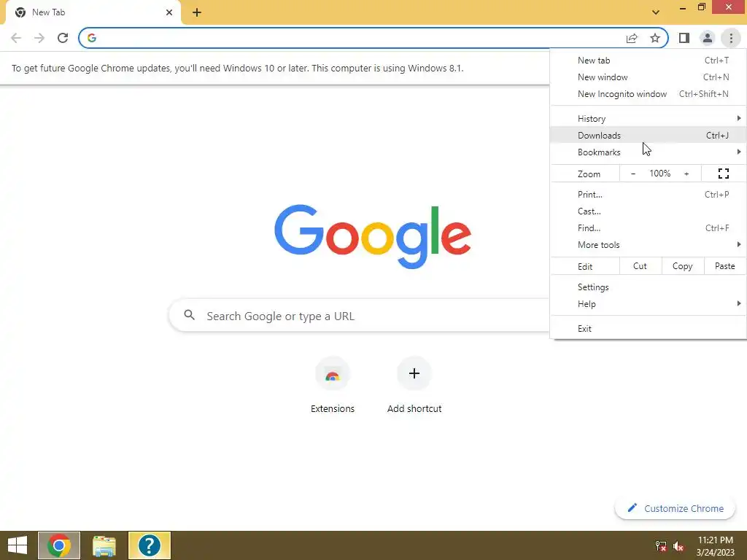Click the back navigation arrow
The image size is (747, 560).
pyautogui.click(x=16, y=38)
